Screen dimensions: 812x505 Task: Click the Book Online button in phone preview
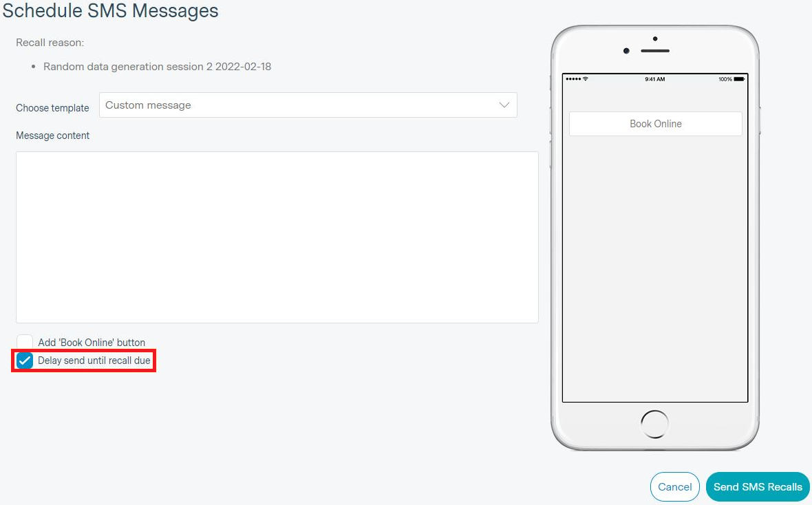(x=656, y=124)
